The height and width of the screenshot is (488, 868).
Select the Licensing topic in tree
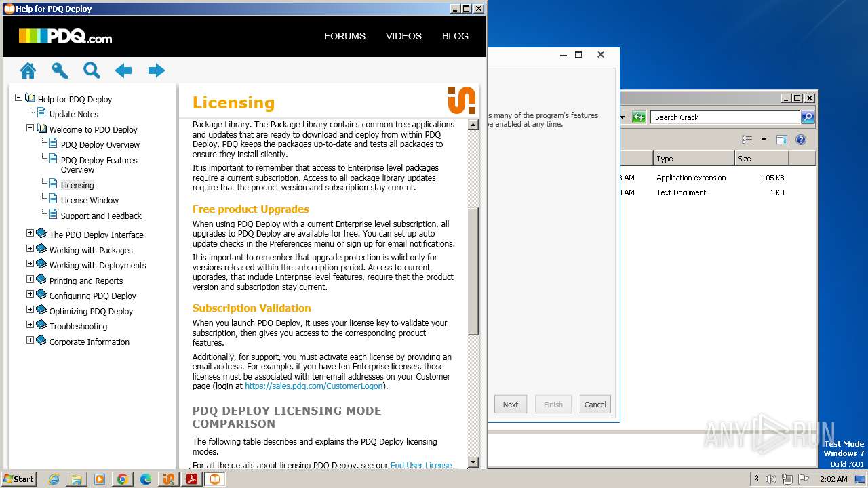[77, 186]
